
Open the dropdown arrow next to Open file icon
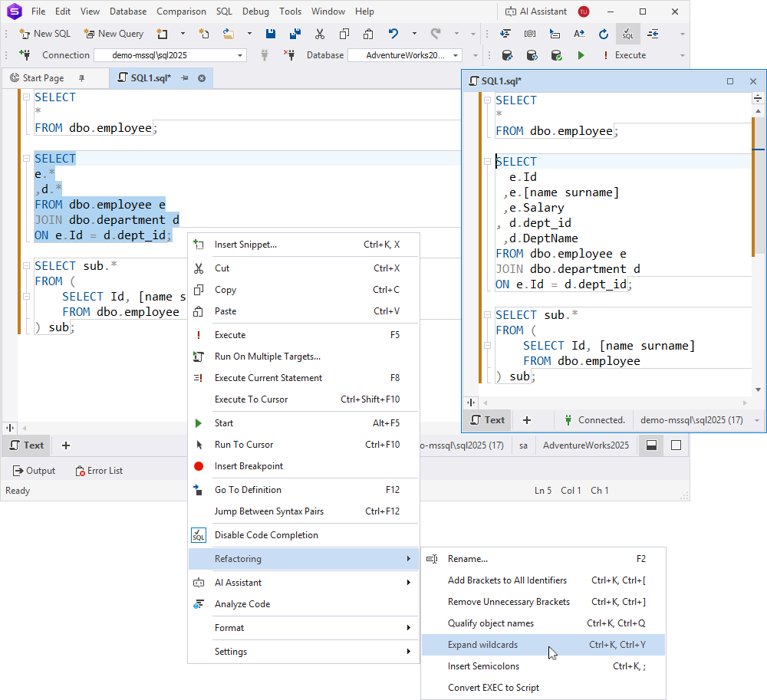click(x=249, y=34)
